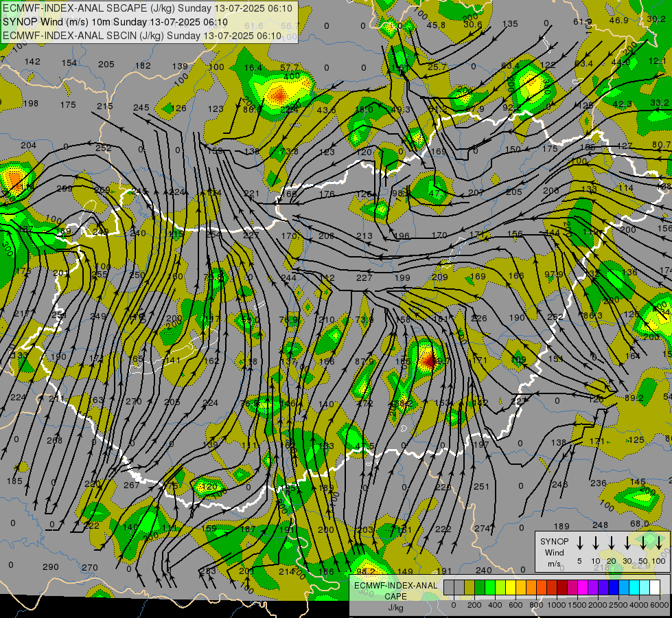Click the 6000 tick label on CAPE scale

[659, 605]
